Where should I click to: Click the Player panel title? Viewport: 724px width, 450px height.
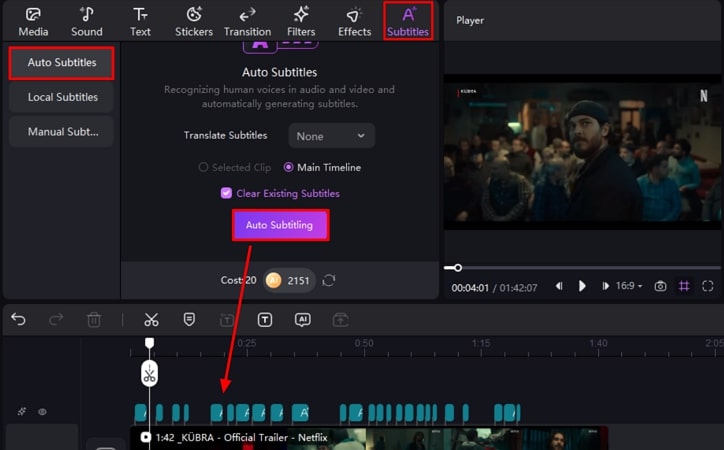pyautogui.click(x=470, y=20)
